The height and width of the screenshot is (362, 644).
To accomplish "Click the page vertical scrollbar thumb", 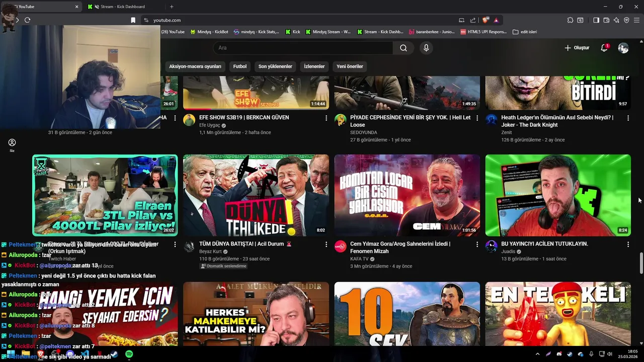I will (641, 263).
